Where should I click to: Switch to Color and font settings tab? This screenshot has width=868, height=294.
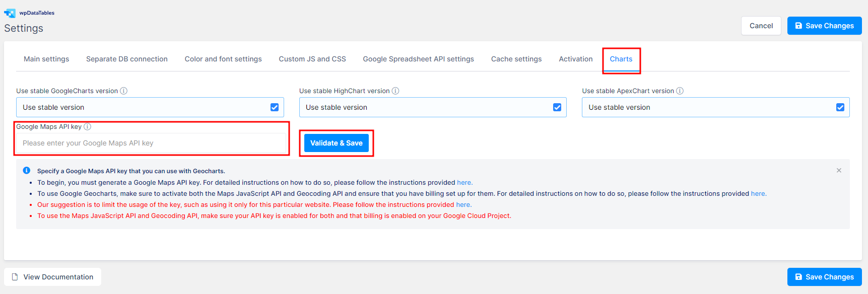(223, 59)
